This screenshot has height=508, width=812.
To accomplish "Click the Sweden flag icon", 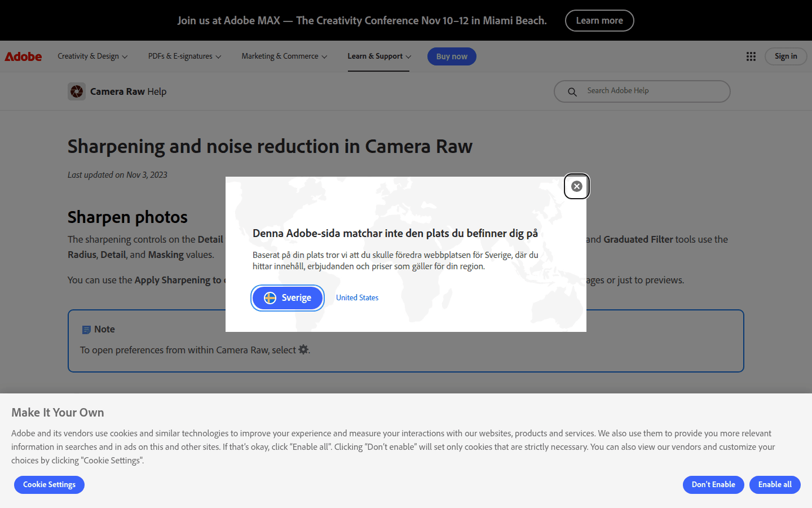I will pyautogui.click(x=270, y=298).
